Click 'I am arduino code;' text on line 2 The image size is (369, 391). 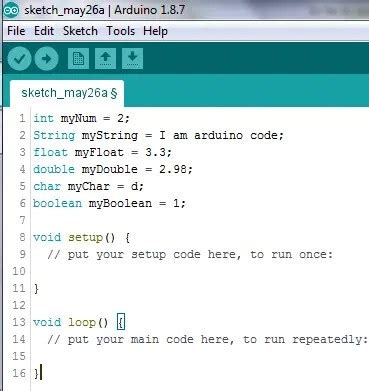(x=221, y=135)
